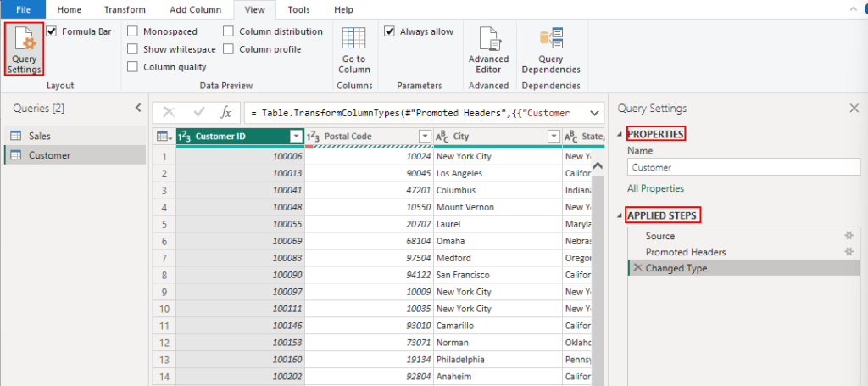Click the formula bar cancel X icon
The image size is (868, 386).
click(x=169, y=113)
